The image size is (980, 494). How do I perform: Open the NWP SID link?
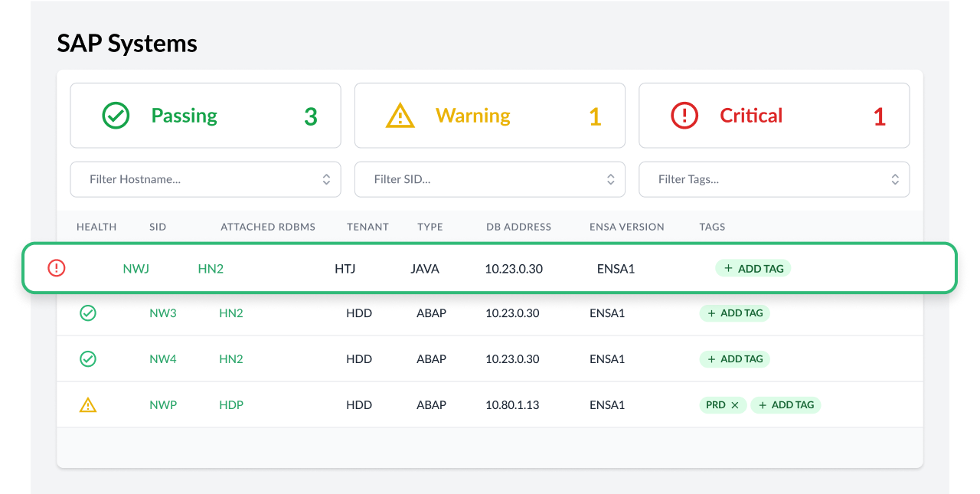tap(163, 405)
